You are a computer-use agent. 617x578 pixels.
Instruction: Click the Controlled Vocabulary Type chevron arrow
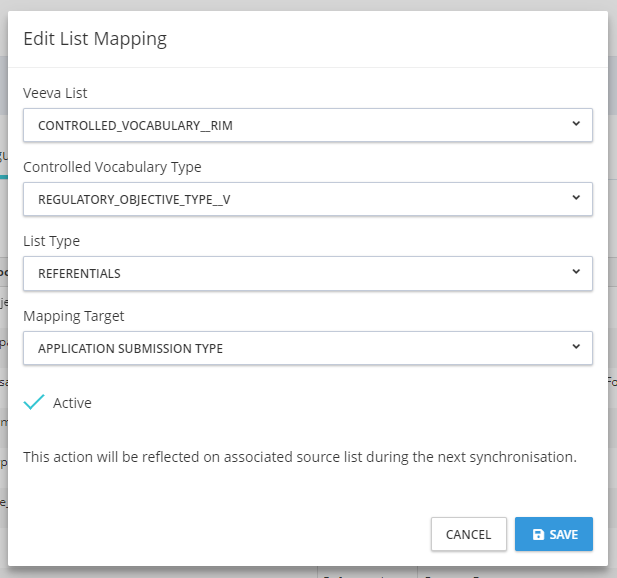coord(575,198)
